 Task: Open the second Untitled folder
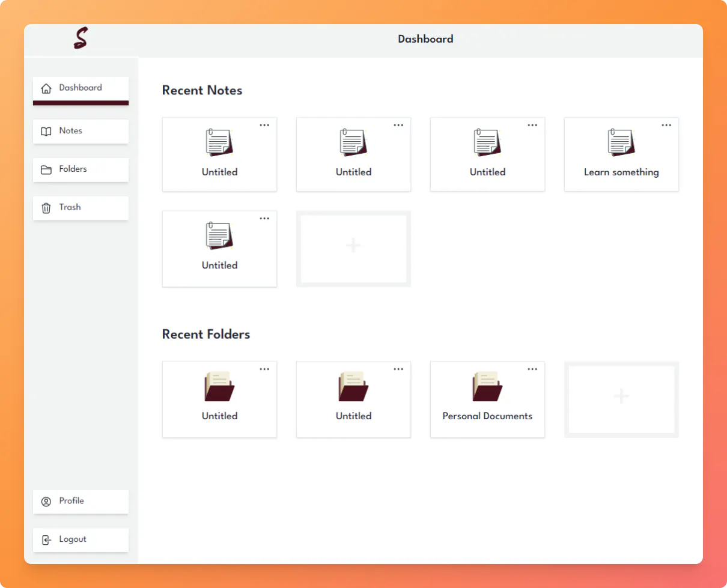[353, 399]
